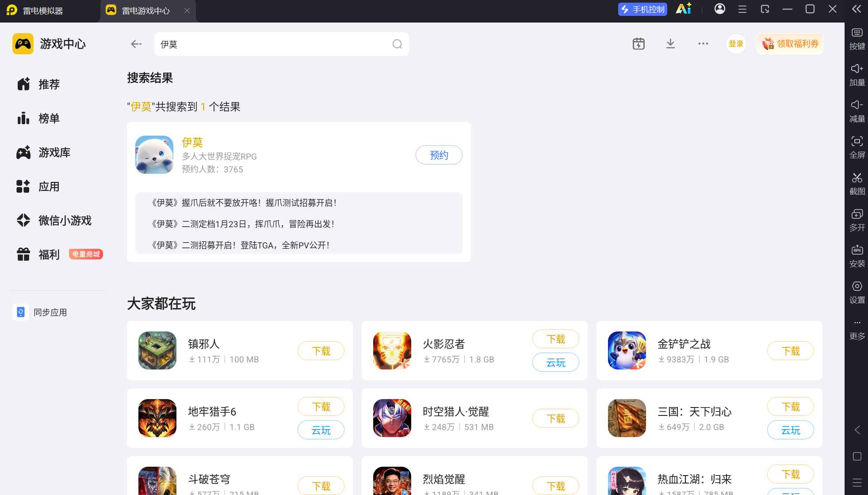Click the user account icon in title bar
The height and width of the screenshot is (495, 868).
[x=720, y=9]
